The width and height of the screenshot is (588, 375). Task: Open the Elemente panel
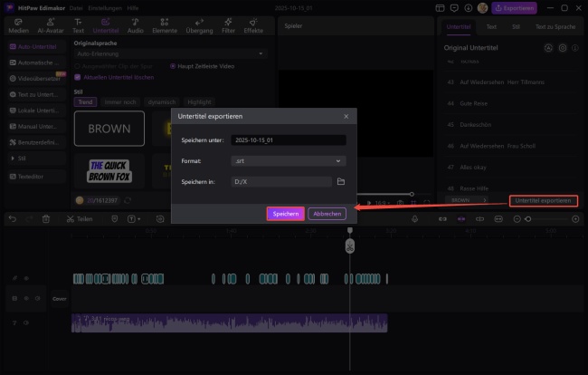tap(166, 27)
